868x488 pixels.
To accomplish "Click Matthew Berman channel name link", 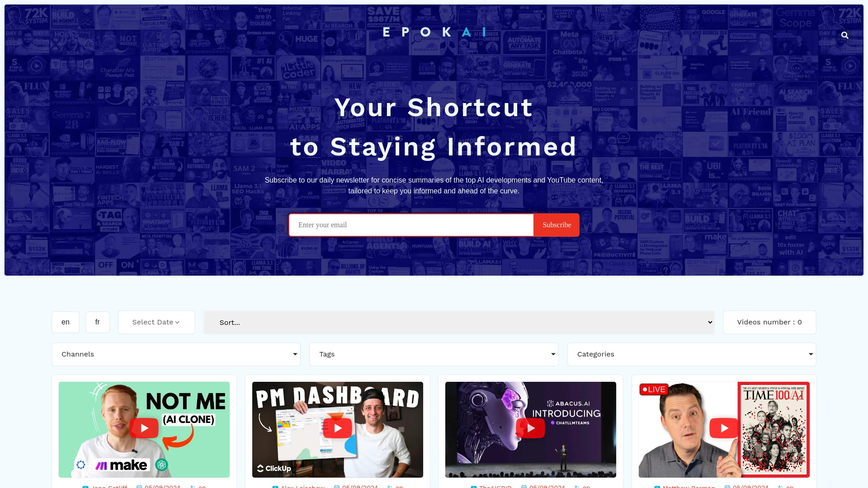I will point(689,486).
